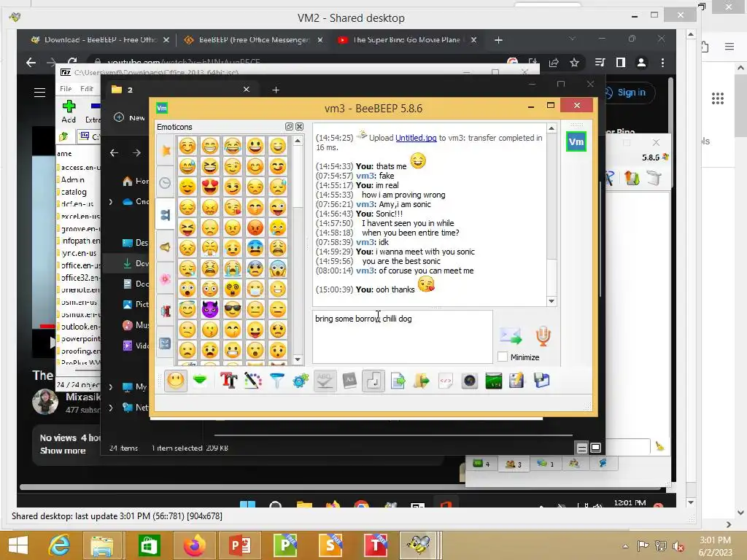Image resolution: width=747 pixels, height=560 pixels.
Task: Click the code snippet page icon
Action: pos(446,381)
